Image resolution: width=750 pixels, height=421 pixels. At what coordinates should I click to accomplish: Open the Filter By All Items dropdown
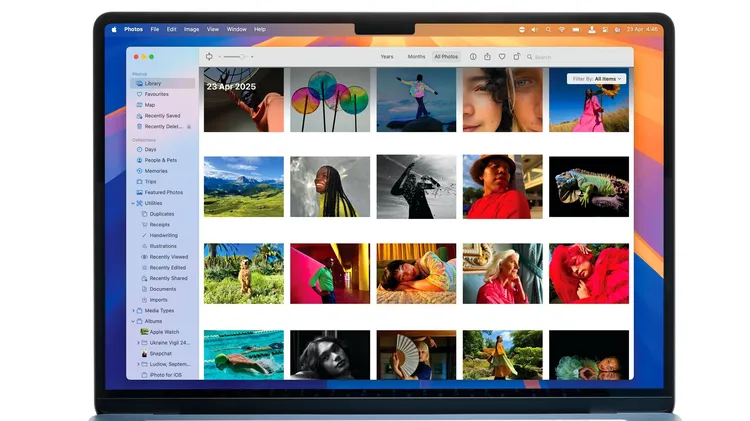tap(597, 78)
